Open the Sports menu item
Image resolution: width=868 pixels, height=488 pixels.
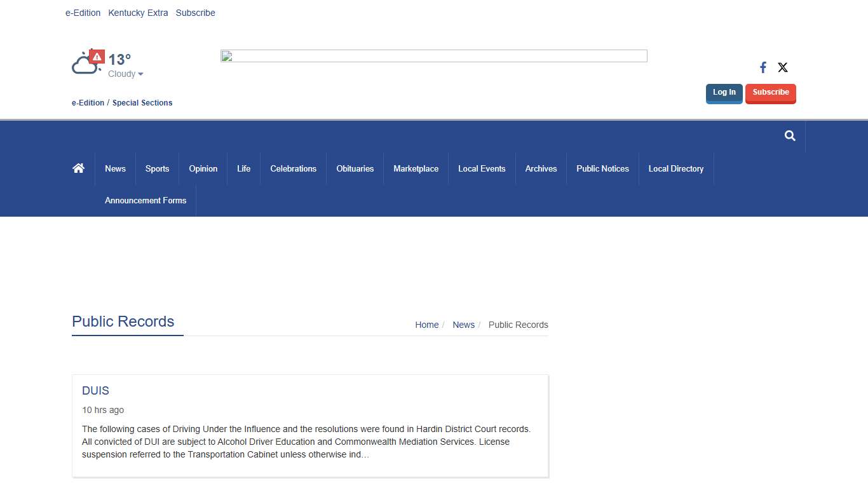click(x=157, y=169)
